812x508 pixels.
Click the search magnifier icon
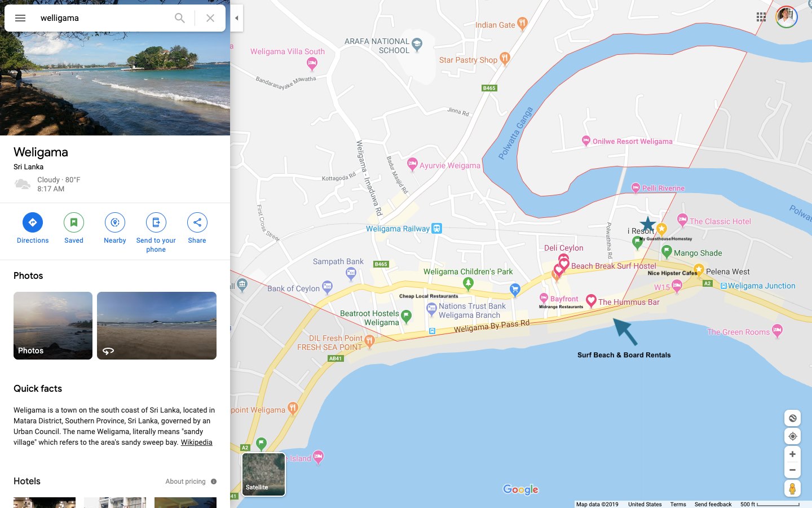click(x=180, y=18)
